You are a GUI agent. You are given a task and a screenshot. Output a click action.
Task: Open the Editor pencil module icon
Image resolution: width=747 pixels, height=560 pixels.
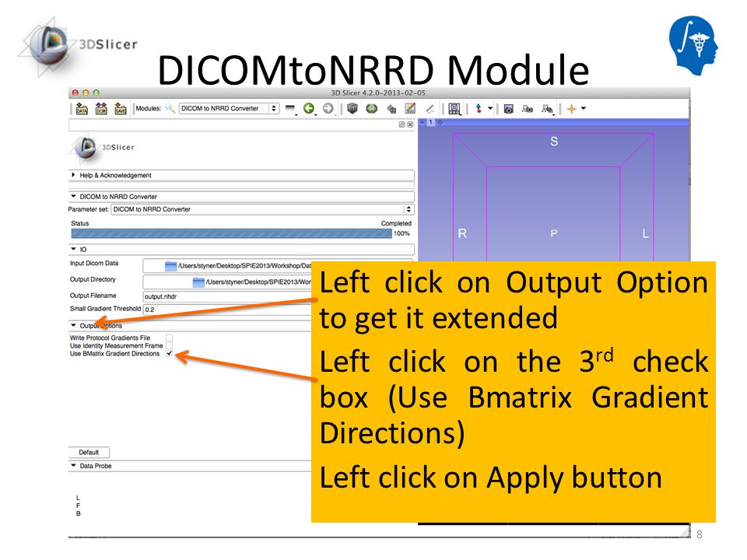click(x=410, y=109)
